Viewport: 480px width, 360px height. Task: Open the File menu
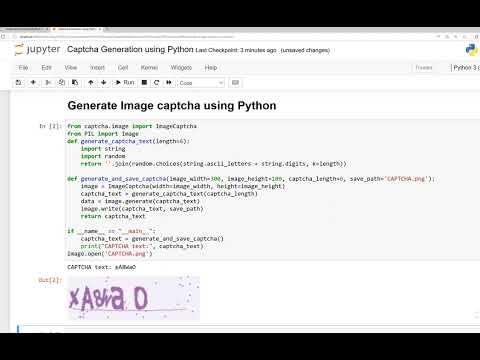pos(23,68)
